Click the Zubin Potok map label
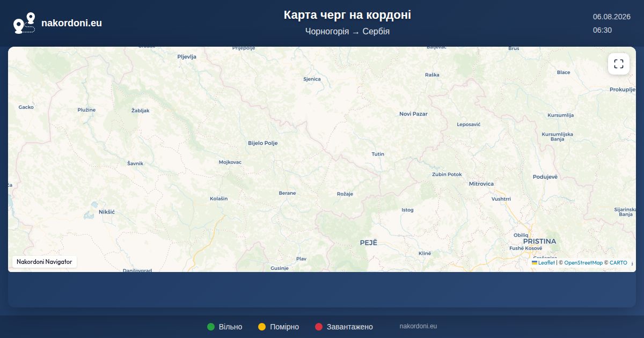This screenshot has height=338, width=644. click(447, 175)
